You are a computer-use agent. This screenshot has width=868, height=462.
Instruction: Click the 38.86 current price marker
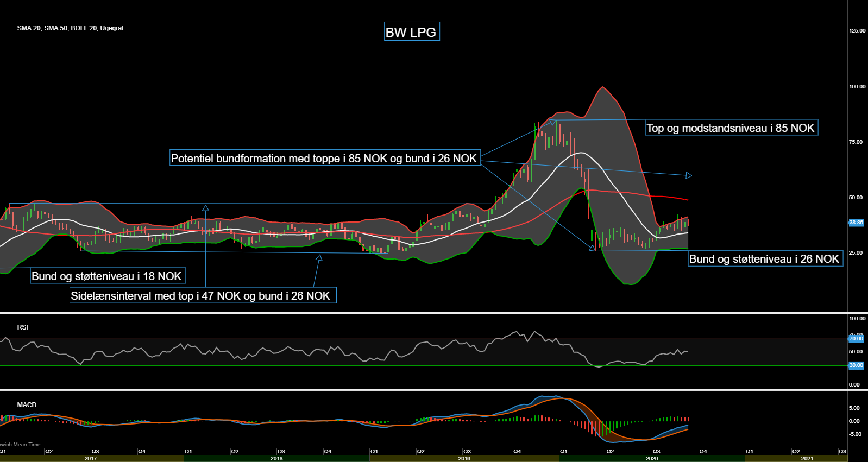(856, 223)
